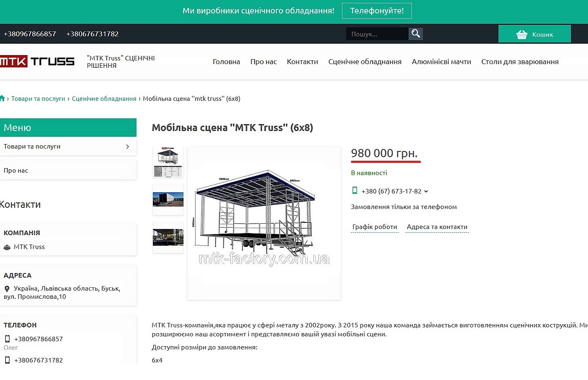Expand the Товари та послуги menu arrow
588x380 pixels.
(127, 147)
